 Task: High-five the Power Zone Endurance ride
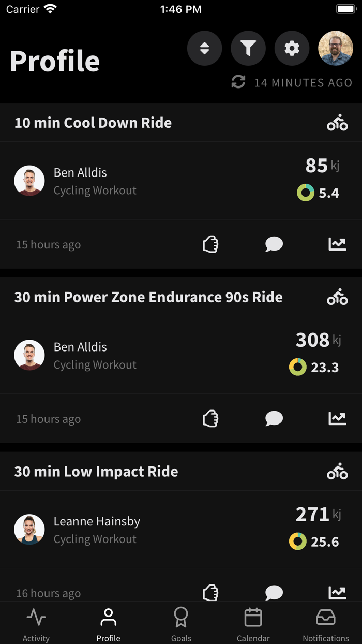coord(210,419)
